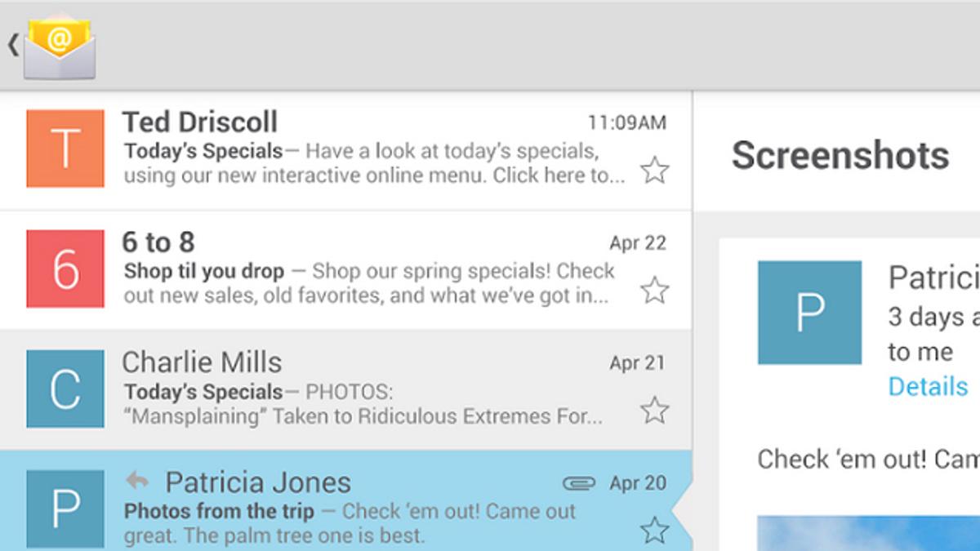
Task: Click the paperclip attachment icon on Patricia's email
Action: [x=579, y=483]
